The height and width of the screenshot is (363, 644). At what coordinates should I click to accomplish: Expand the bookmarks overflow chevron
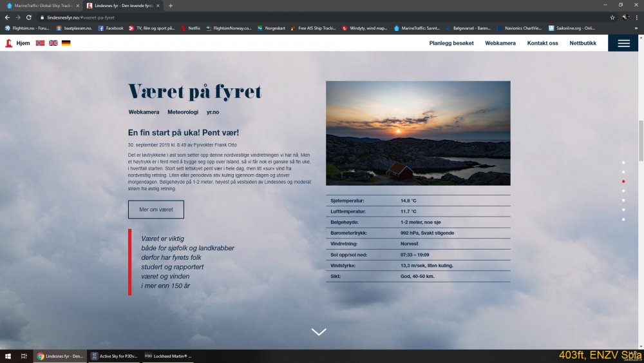[x=636, y=28]
